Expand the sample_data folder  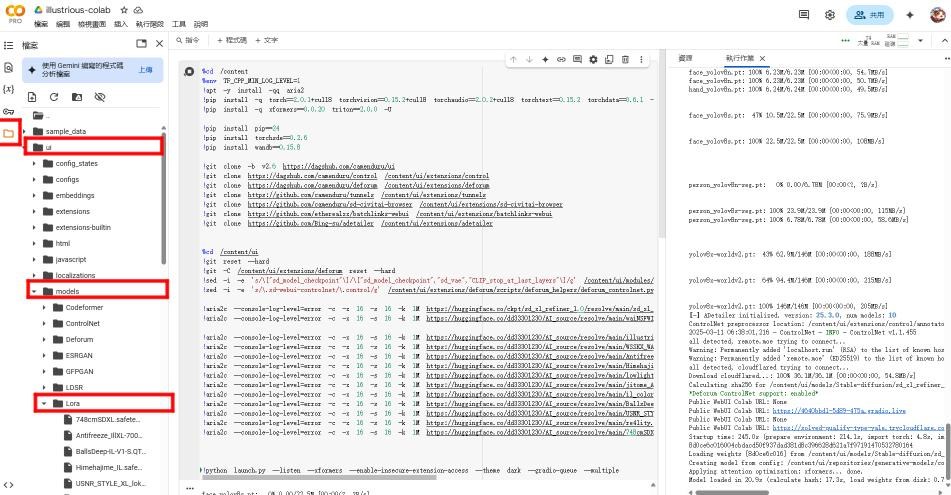click(x=25, y=131)
